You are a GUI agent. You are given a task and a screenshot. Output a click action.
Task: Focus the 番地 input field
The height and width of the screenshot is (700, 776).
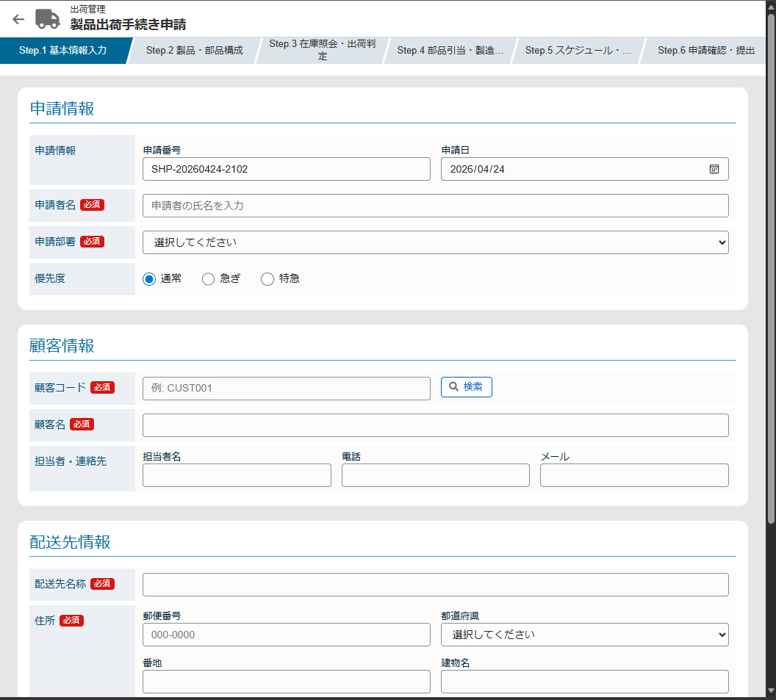[286, 682]
